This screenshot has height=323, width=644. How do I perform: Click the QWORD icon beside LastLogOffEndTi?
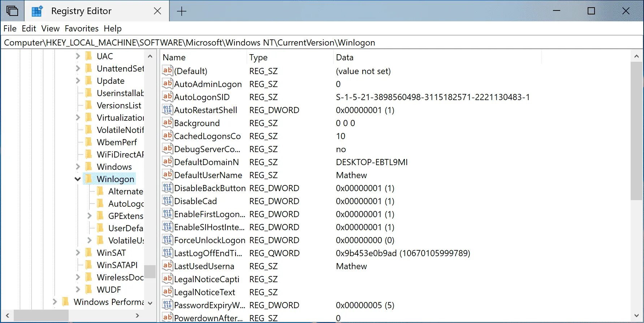tap(167, 253)
